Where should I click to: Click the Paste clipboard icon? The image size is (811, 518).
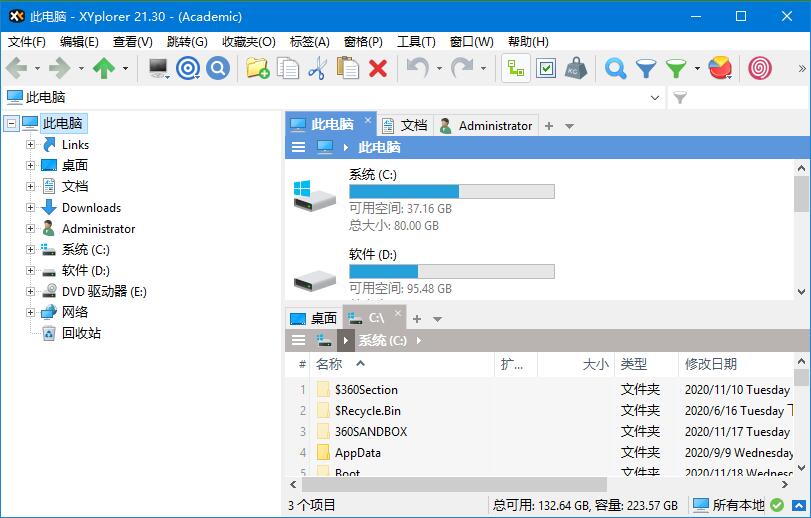tap(348, 68)
